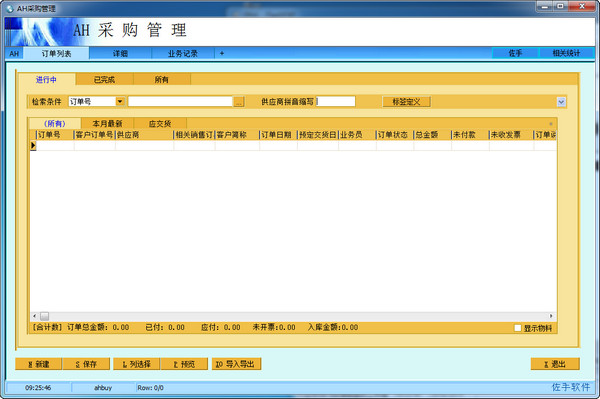Viewport: 600px width, 399px height.
Task: Click the 导入导出 button
Action: coord(236,364)
